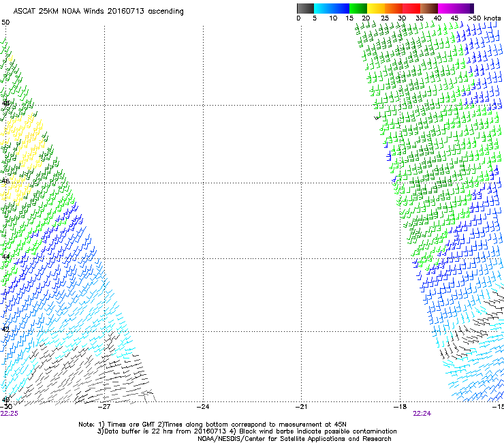Click the legend tick label '35'

tap(420, 18)
